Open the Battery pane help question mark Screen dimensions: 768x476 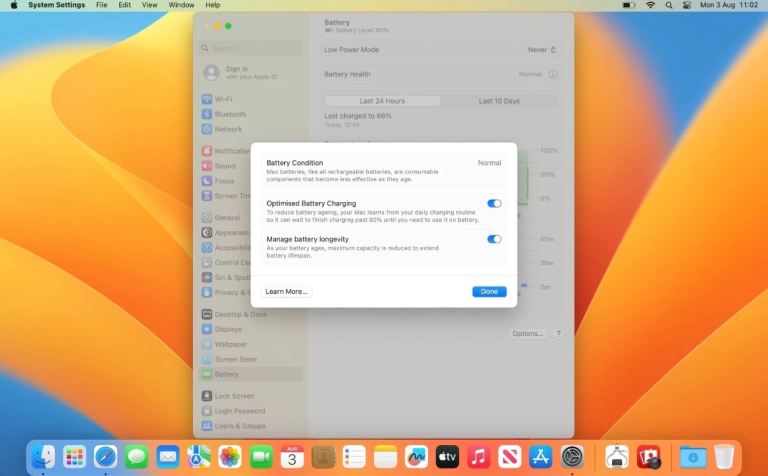[558, 333]
